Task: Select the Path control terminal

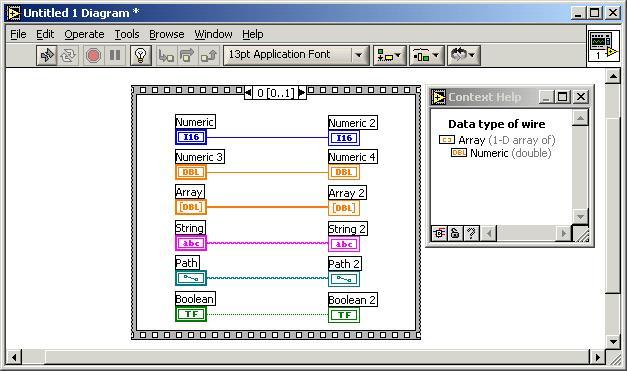Action: pos(191,278)
